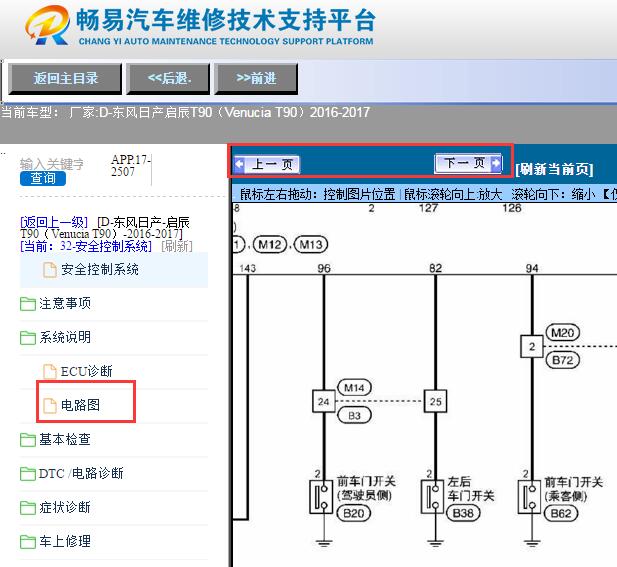Viewport: 617px width, 567px height.
Task: Expand the 系统说明 folder
Action: [65, 337]
